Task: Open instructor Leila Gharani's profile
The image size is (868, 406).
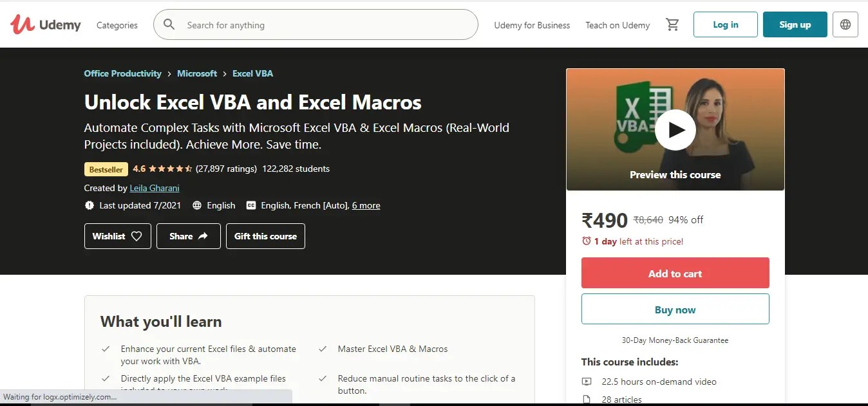Action: pos(154,188)
